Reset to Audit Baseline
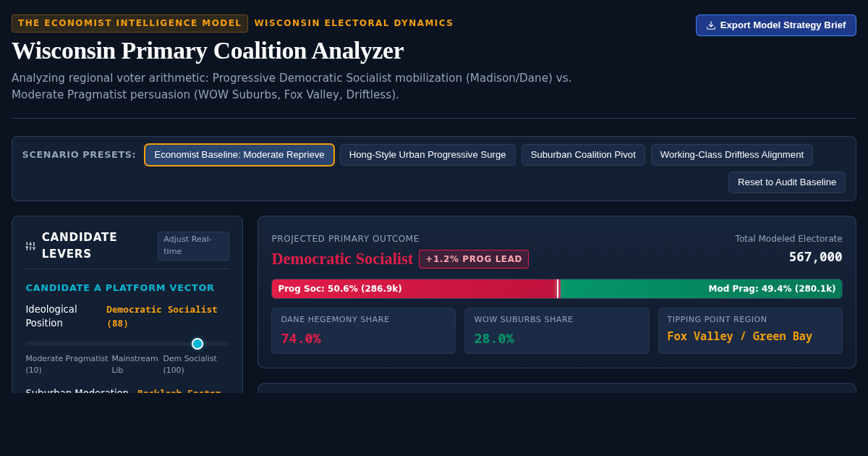868x456 pixels. 787,182
